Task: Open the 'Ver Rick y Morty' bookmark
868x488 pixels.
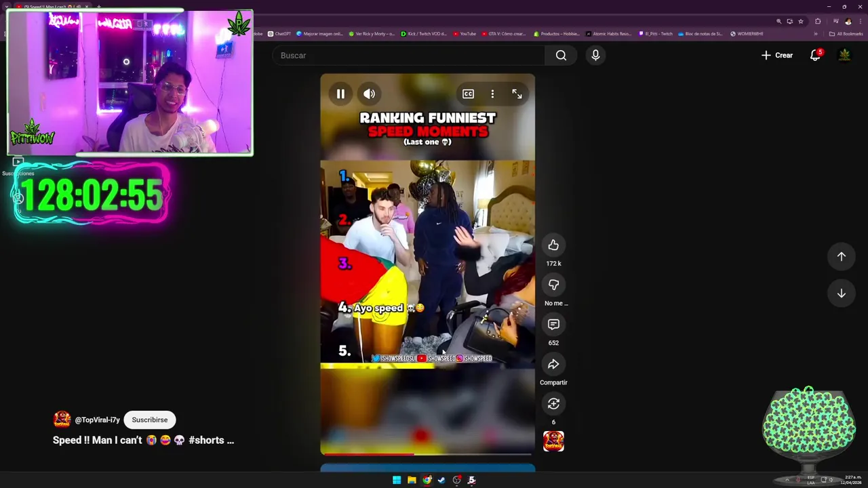Action: (x=372, y=34)
